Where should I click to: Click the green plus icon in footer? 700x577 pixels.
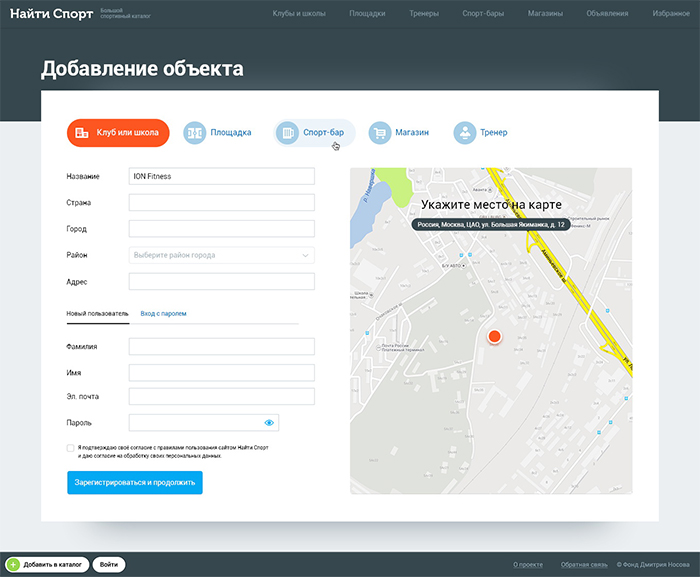[13, 565]
